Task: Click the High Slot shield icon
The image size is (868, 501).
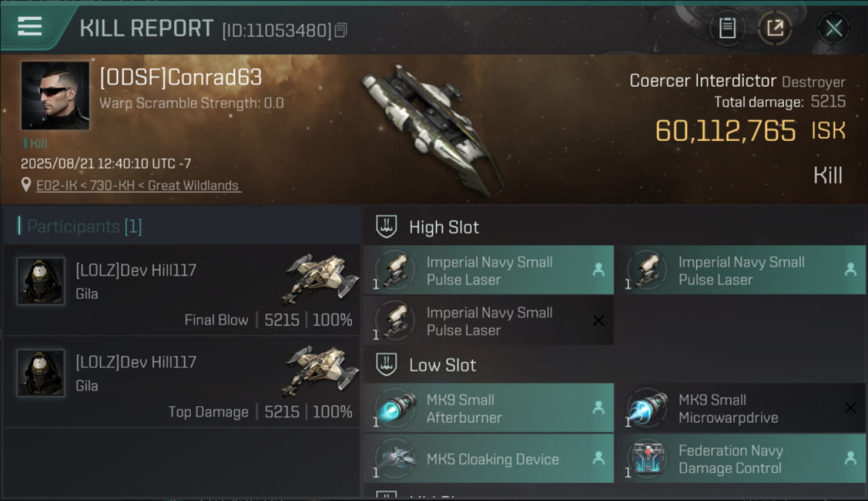Action: 387,227
